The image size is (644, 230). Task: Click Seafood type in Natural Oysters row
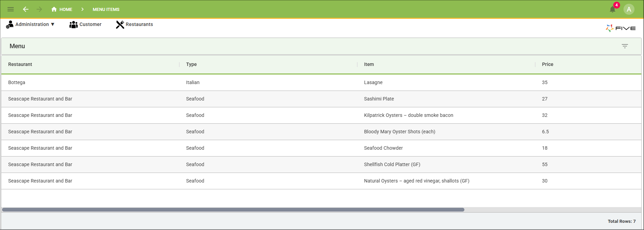pos(195,181)
